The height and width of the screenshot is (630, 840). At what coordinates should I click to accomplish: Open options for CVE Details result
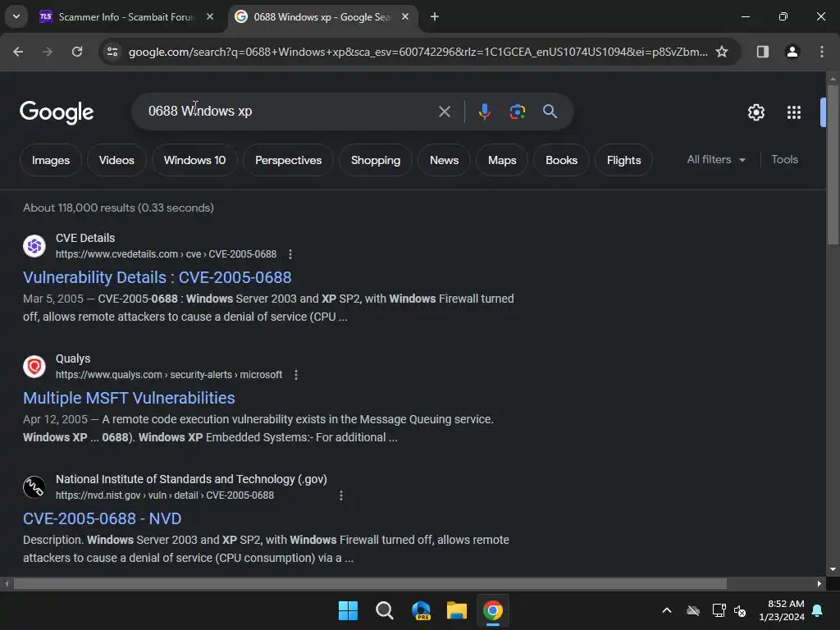coord(290,254)
